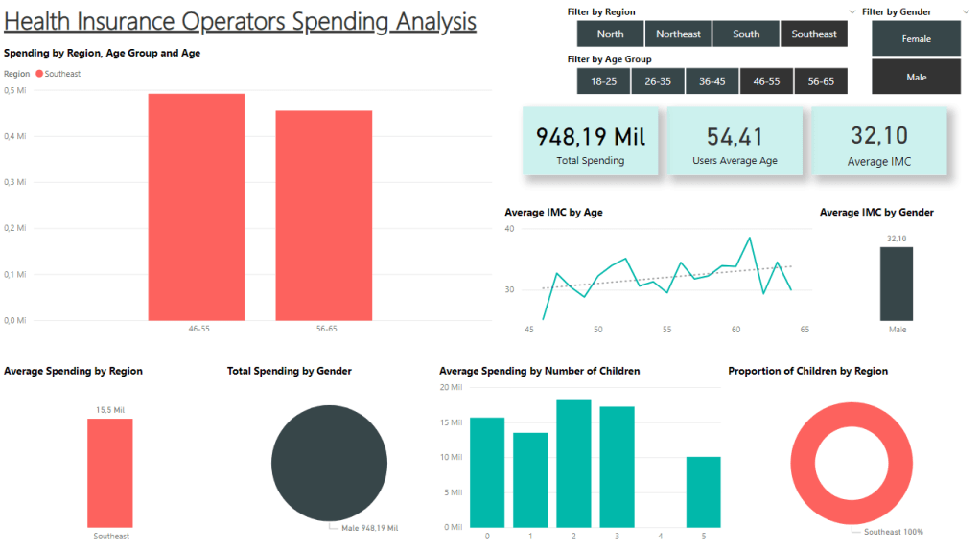The height and width of the screenshot is (548, 980).
Task: Choose Female in the gender filter
Action: (x=916, y=39)
